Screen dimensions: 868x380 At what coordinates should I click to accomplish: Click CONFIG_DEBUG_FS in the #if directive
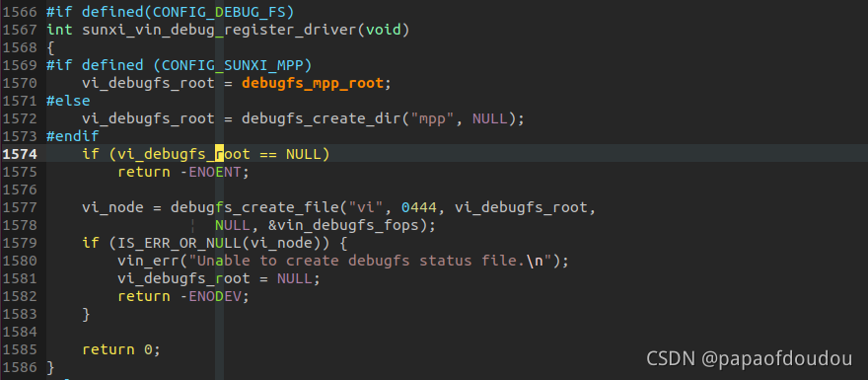[219, 12]
